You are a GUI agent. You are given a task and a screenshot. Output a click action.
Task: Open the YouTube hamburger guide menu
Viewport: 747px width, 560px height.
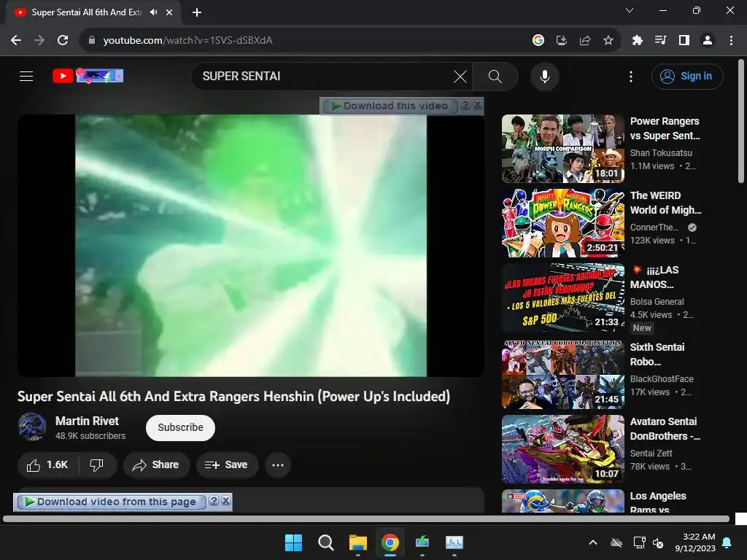click(x=26, y=76)
